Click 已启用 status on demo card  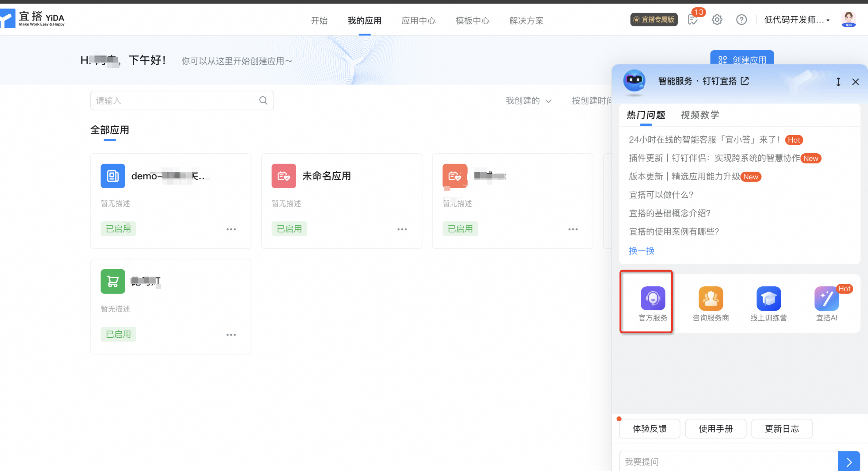pos(118,229)
